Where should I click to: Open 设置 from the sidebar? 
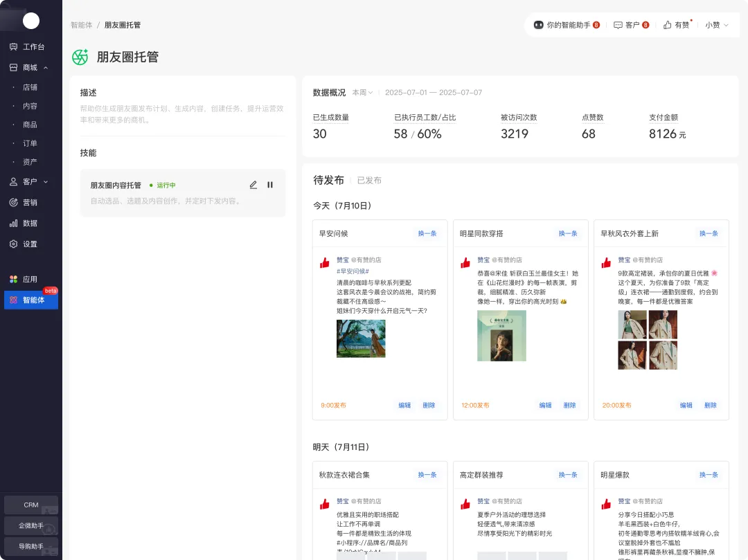click(x=30, y=244)
